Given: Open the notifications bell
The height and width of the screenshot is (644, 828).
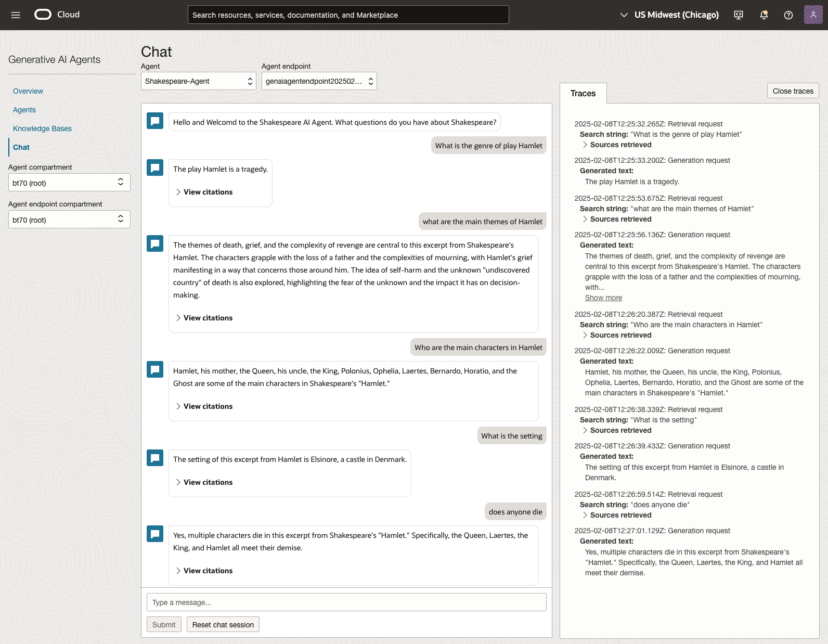Looking at the screenshot, I should (764, 15).
